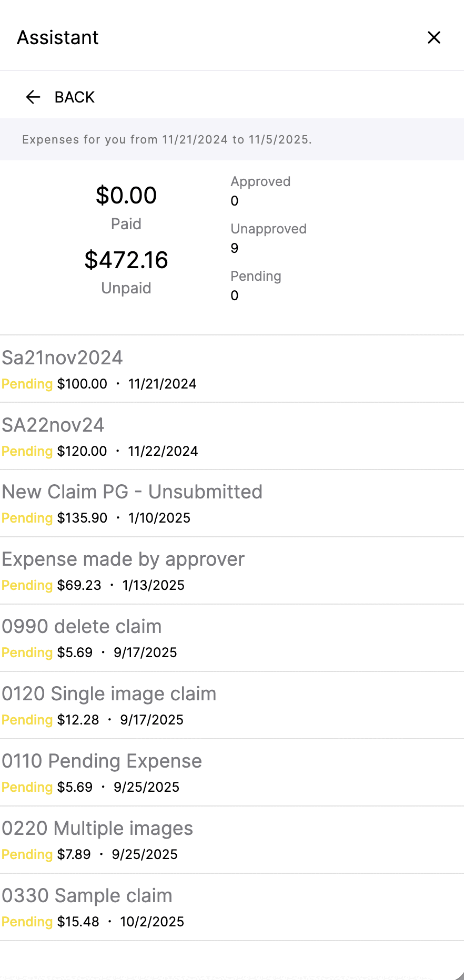
Task: Open the 0220 Multiple images claim
Action: (232, 840)
